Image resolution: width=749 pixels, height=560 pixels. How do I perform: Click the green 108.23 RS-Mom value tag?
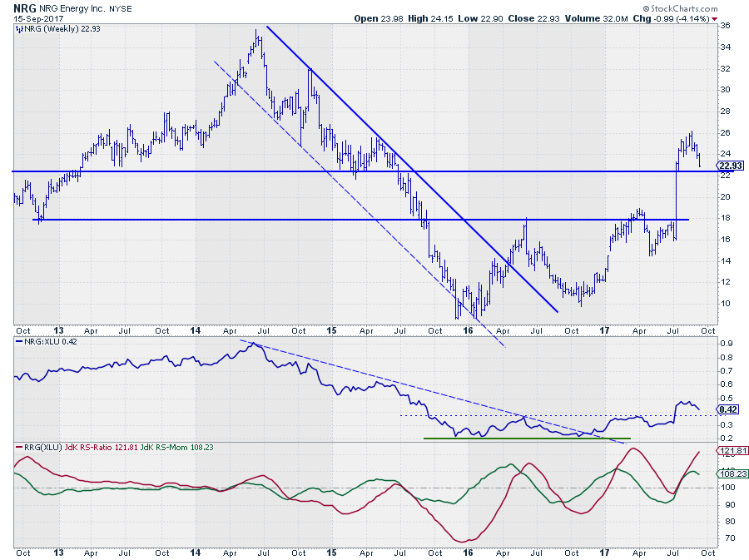pos(729,473)
